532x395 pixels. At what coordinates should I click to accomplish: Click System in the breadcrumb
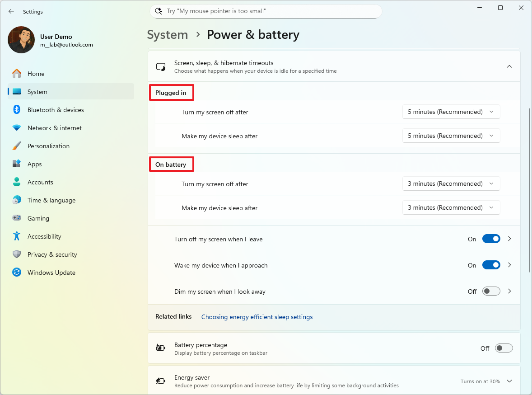[x=167, y=34]
